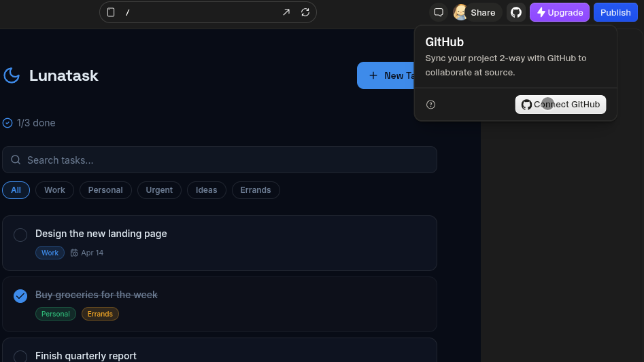Switch to the Ideas filter

(x=207, y=190)
